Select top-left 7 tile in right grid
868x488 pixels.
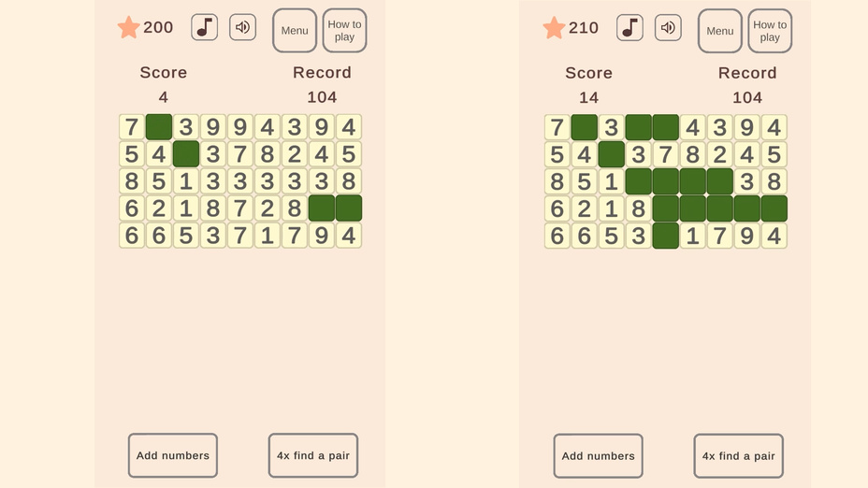point(557,127)
